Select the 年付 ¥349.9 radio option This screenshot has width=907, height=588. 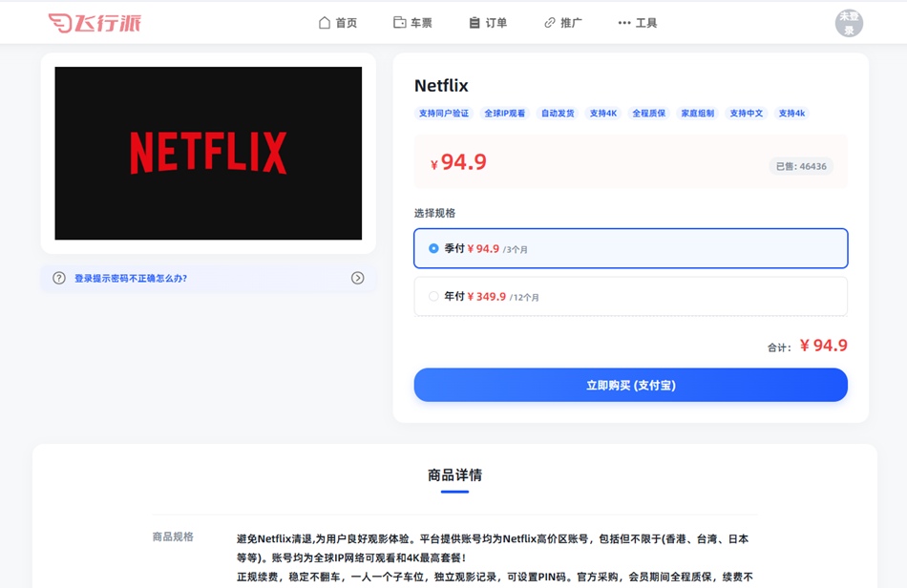click(434, 297)
